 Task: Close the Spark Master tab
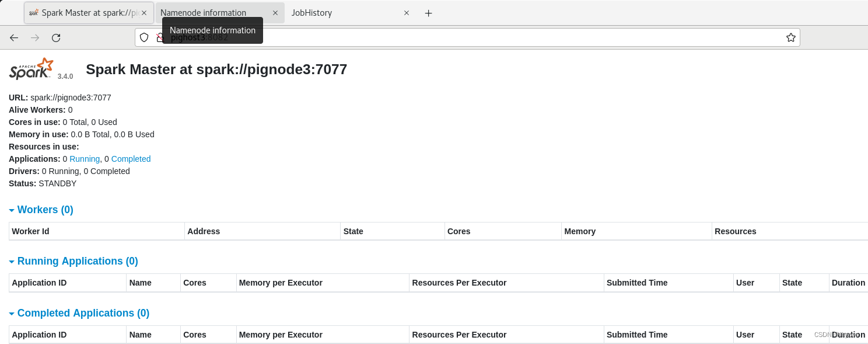(144, 13)
